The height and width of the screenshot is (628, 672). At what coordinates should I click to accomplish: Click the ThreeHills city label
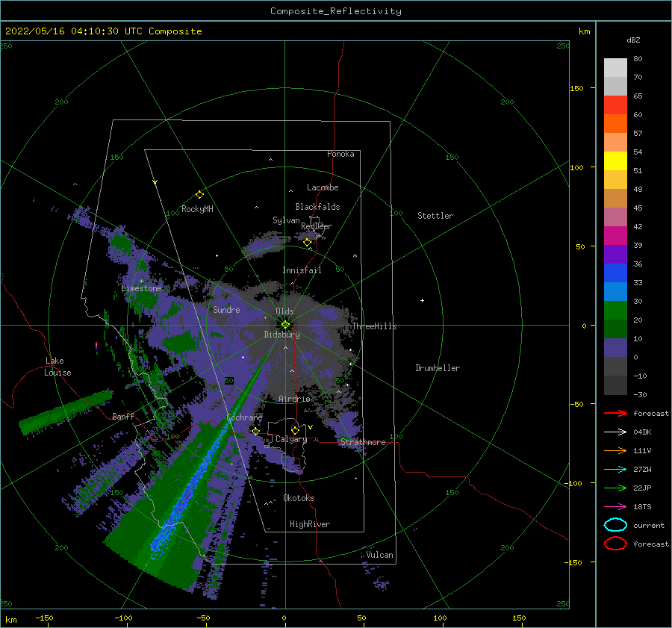(x=375, y=326)
